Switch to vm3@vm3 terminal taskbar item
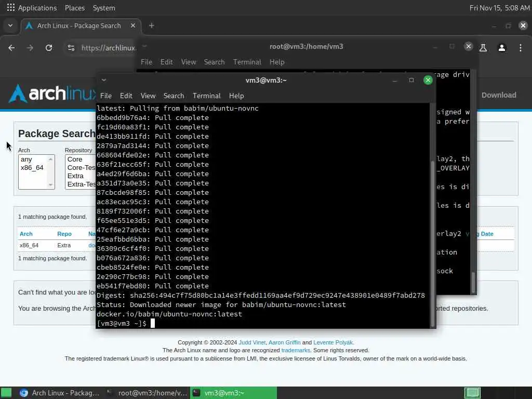 (233, 393)
